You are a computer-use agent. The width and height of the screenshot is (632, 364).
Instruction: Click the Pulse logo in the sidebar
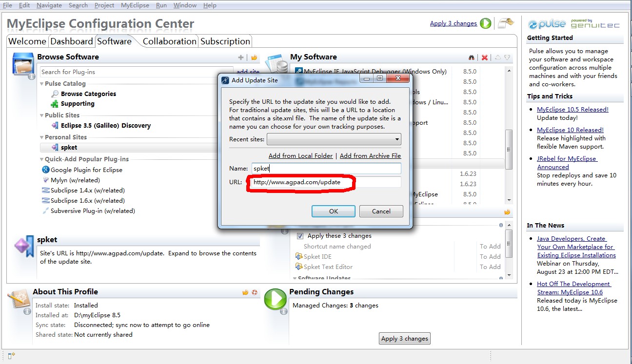(x=547, y=24)
